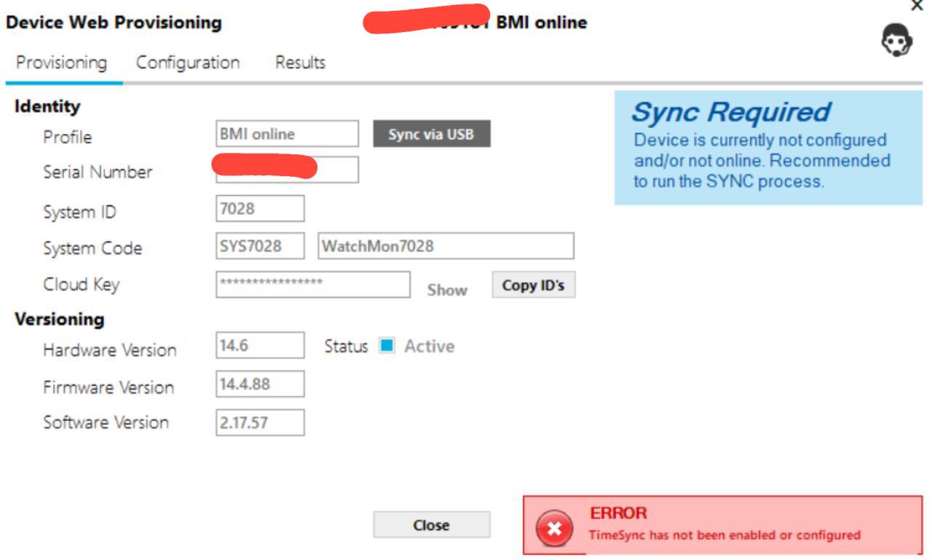Switch to the Provisioning tab

[x=61, y=63]
